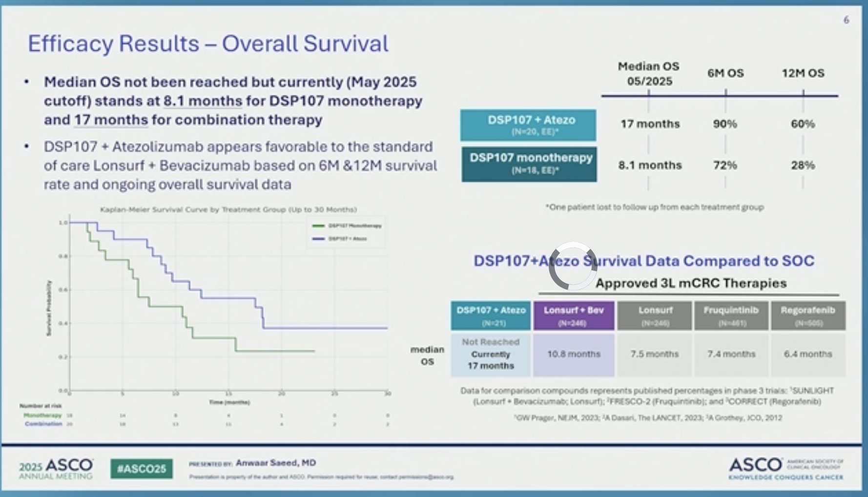Screen dimensions: 868x497
Task: Click heading DSP107+Atezo Survival Data Compared to SOC
Action: pos(644,261)
